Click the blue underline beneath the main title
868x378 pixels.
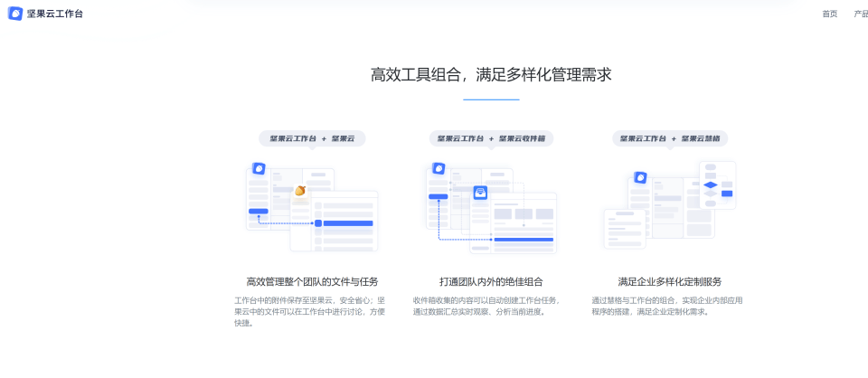click(x=491, y=99)
